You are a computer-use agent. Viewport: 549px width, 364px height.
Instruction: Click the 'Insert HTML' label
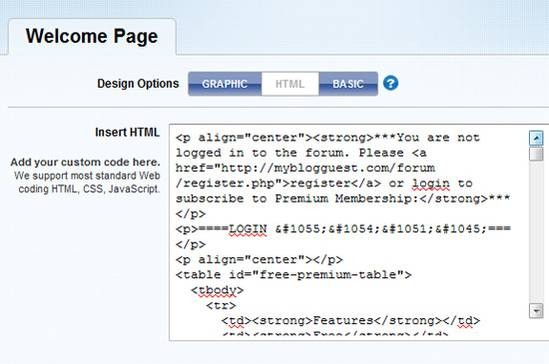(127, 132)
